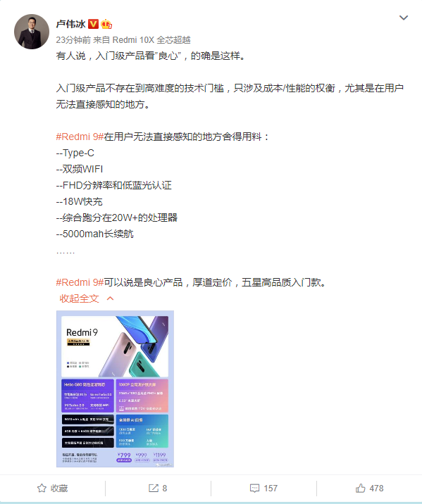
Task: Click the orange verified V badge
Action: pyautogui.click(x=93, y=24)
